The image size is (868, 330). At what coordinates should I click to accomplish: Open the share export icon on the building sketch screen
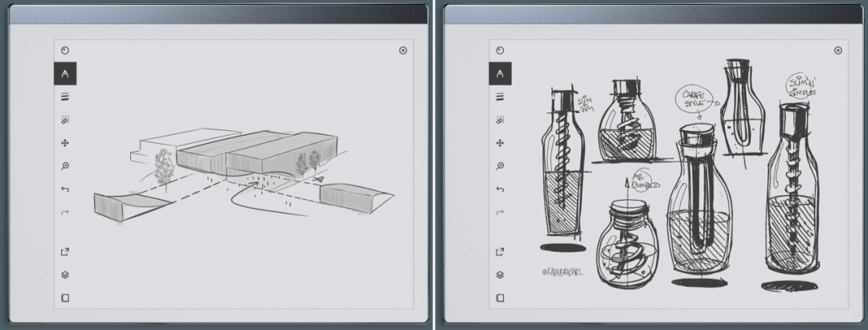click(65, 251)
